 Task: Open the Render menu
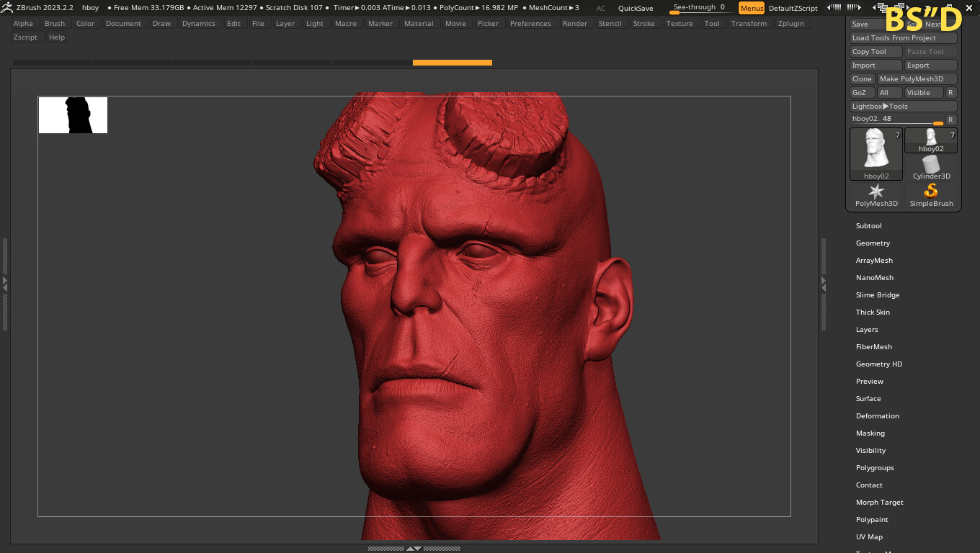(575, 24)
